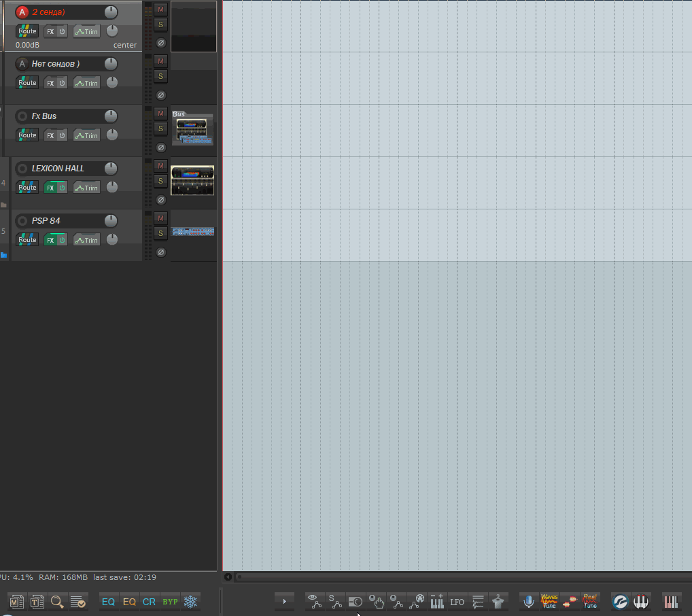Open Trim envelope menu on PSP 84 track
Image resolution: width=692 pixels, height=616 pixels.
[x=86, y=240]
